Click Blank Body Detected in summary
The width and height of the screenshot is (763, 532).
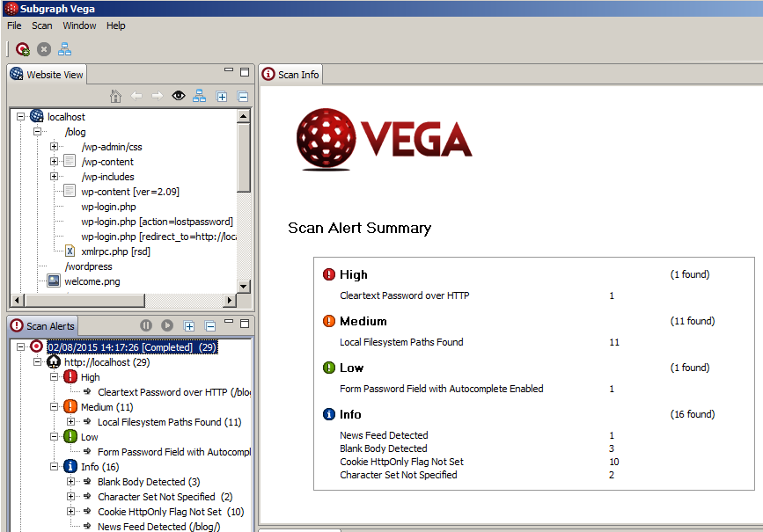pos(384,448)
